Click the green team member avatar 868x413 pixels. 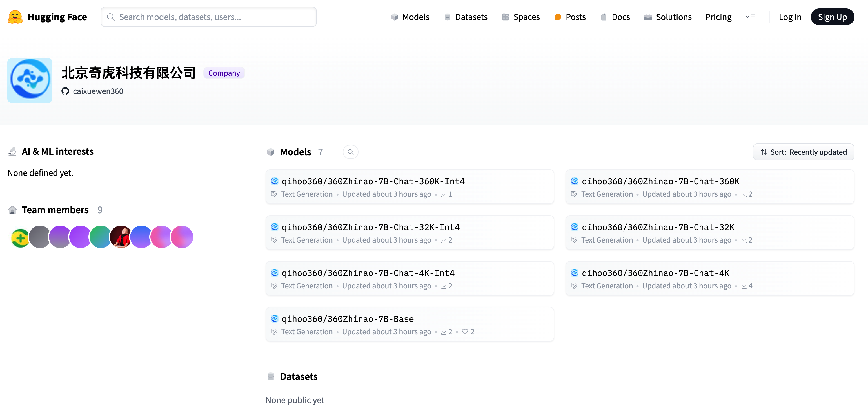click(x=101, y=237)
